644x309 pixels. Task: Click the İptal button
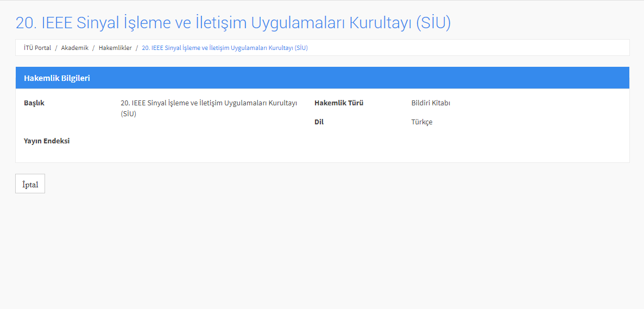pyautogui.click(x=30, y=184)
